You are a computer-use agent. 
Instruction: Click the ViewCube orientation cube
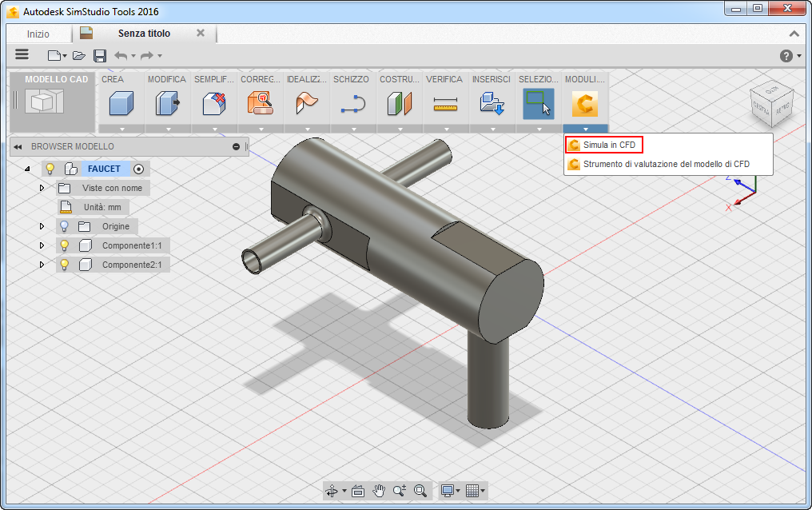pyautogui.click(x=771, y=105)
